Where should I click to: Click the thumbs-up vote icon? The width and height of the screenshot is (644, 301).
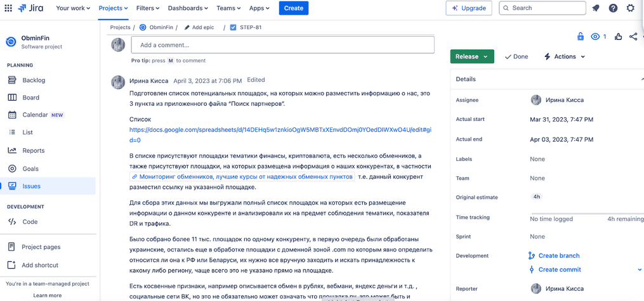618,37
